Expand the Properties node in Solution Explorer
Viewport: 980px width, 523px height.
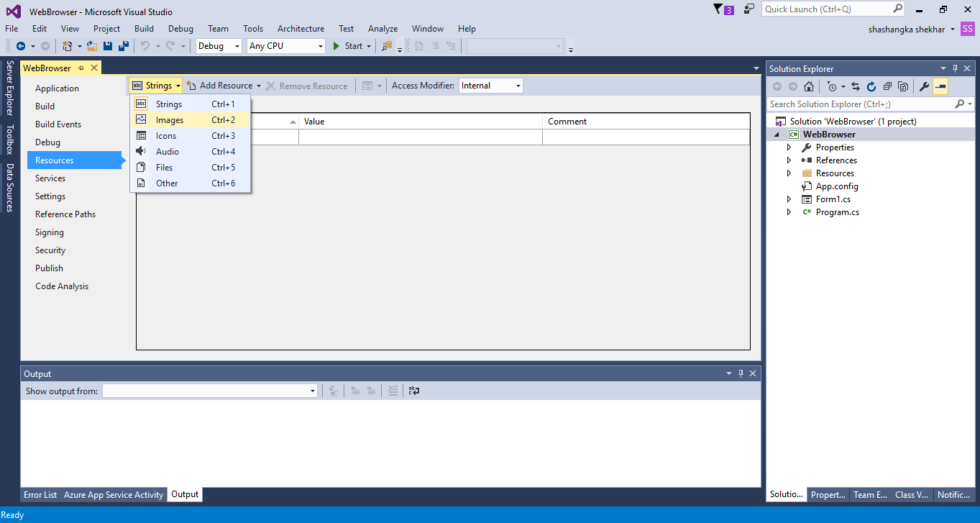point(789,147)
